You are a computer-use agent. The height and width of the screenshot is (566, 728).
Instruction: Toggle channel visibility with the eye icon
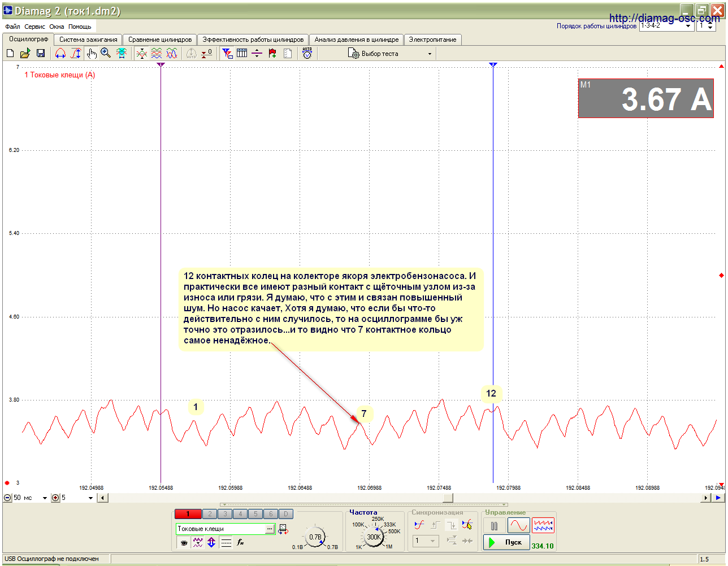184,542
